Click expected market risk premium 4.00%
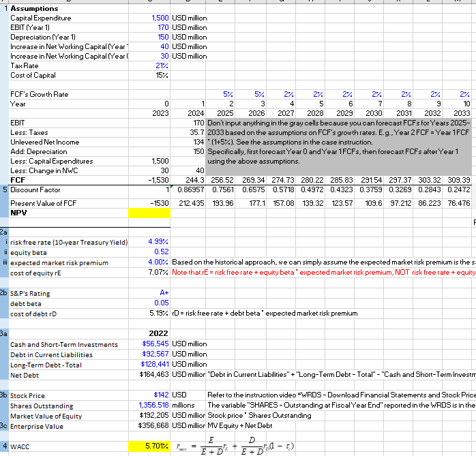This screenshot has width=476, height=456. click(x=158, y=262)
